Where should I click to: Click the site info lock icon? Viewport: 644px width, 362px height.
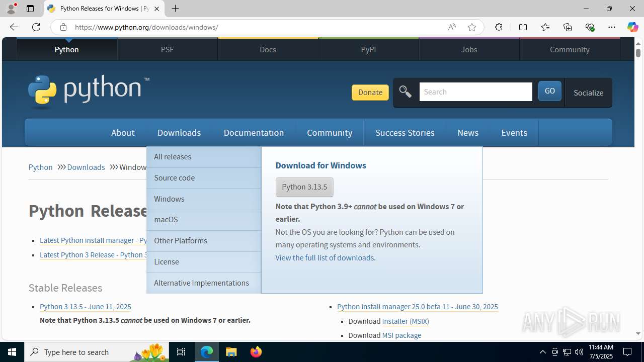point(63,27)
